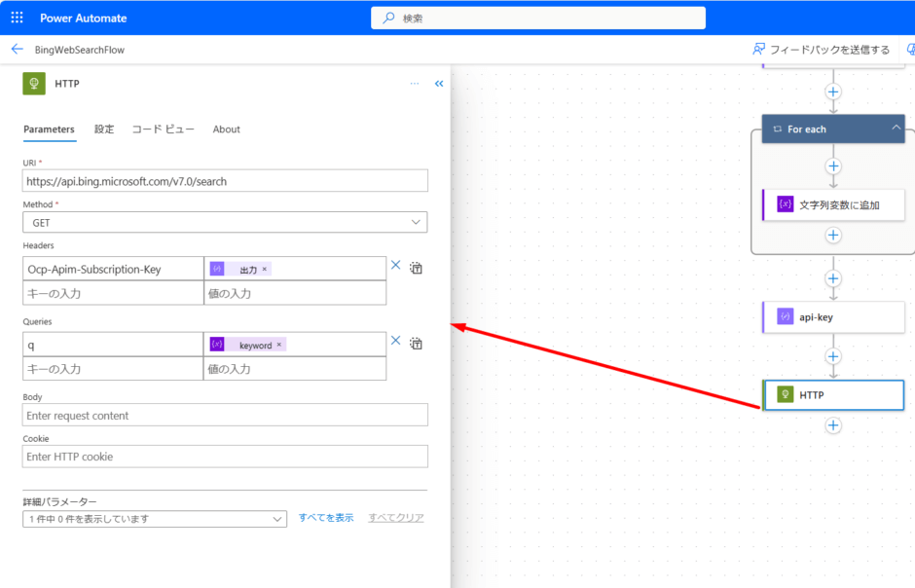Delete the Ocp-Apim-Subscription-Key header row via blue X

tap(395, 264)
